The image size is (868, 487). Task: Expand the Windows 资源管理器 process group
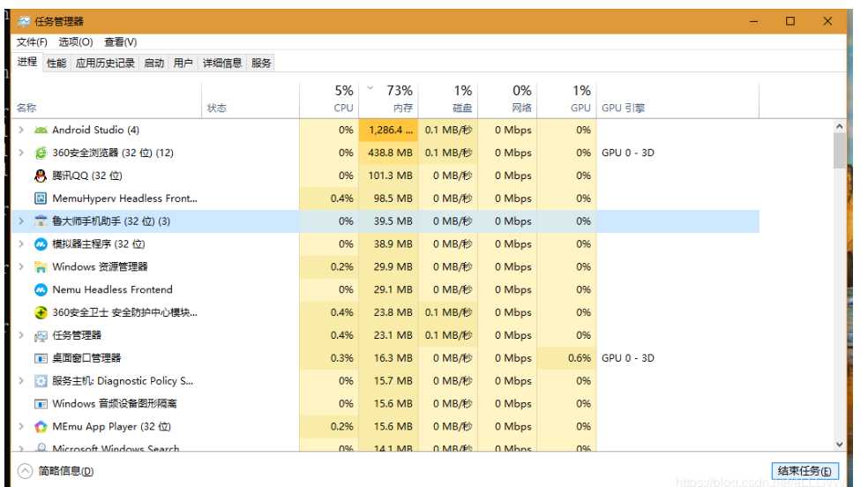[x=21, y=266]
